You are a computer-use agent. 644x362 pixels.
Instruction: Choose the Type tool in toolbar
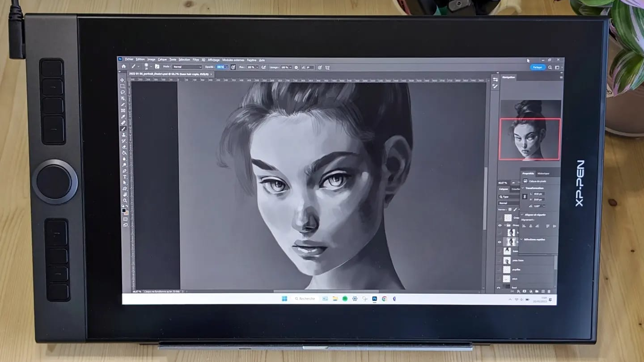tap(125, 177)
